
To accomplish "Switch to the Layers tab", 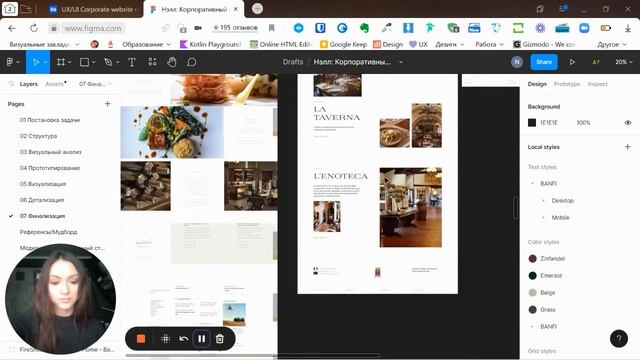I will [x=29, y=84].
